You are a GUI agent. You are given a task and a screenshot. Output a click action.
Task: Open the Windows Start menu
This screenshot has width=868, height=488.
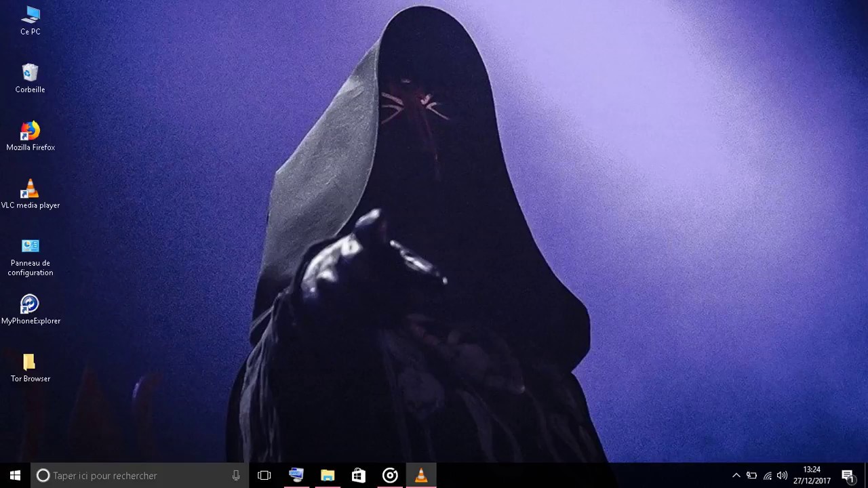15,475
